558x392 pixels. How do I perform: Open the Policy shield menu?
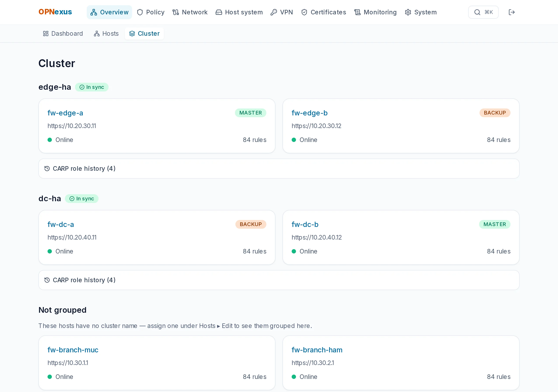[x=151, y=12]
